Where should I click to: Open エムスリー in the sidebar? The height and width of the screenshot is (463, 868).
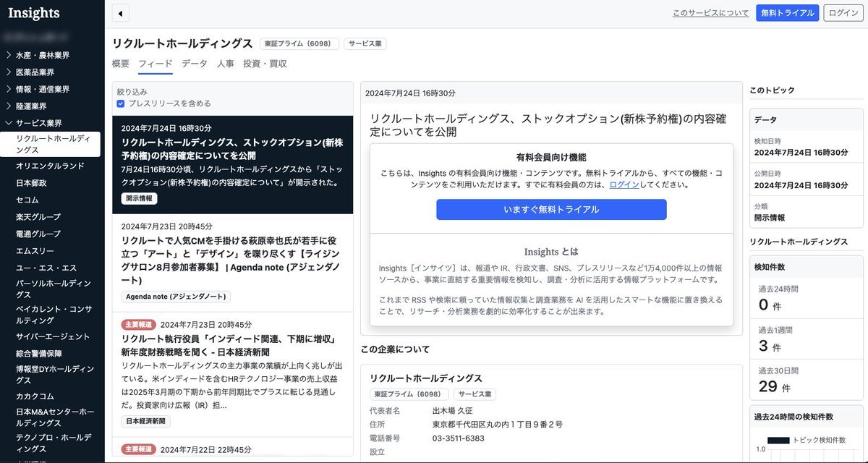[x=35, y=251]
